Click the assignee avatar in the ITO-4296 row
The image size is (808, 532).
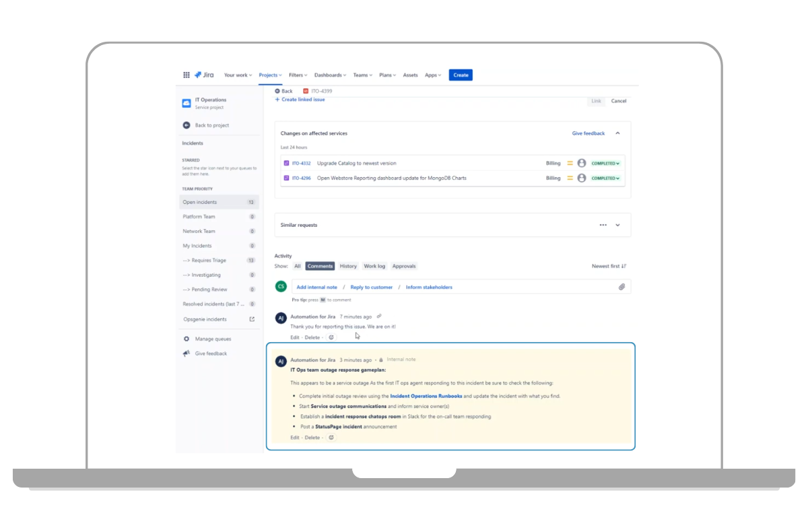[x=582, y=178]
